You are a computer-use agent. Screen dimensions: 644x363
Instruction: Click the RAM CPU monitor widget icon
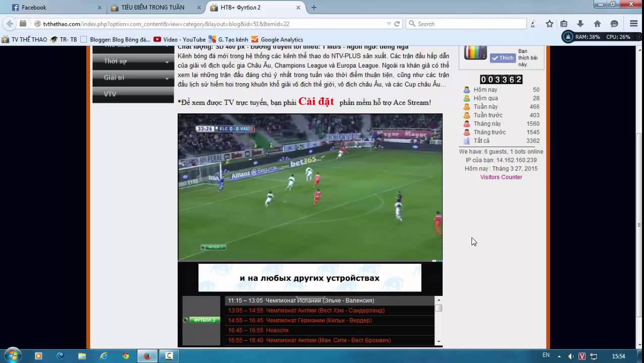coord(568,37)
